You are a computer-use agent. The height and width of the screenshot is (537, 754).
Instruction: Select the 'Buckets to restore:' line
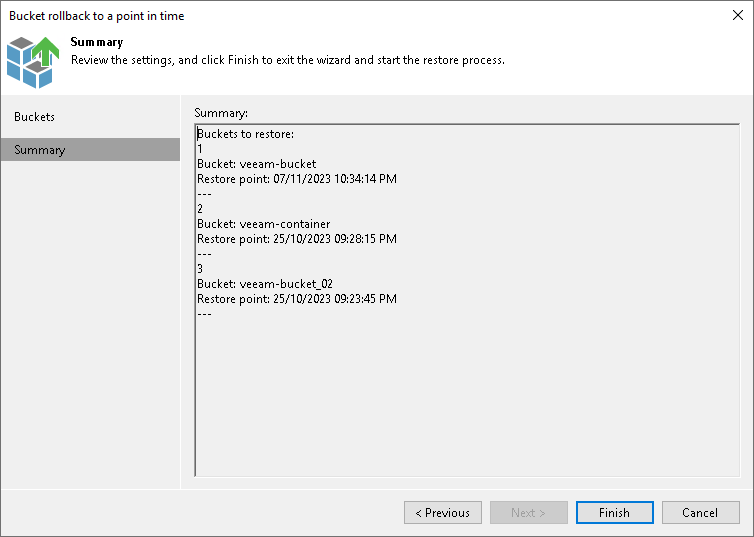coord(245,134)
